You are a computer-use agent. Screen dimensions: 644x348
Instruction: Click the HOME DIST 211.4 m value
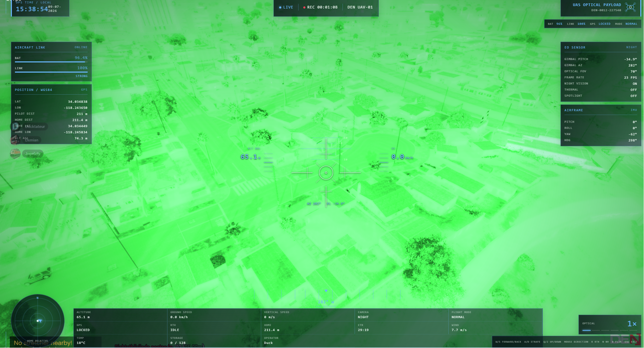pyautogui.click(x=80, y=120)
